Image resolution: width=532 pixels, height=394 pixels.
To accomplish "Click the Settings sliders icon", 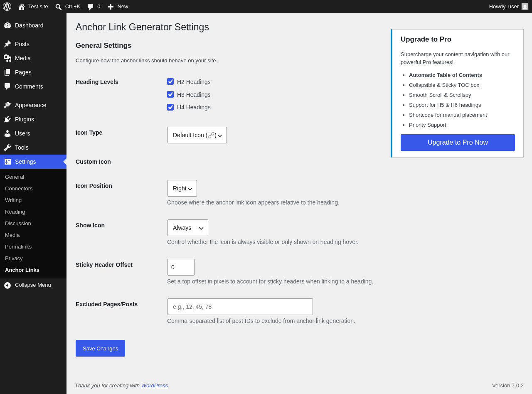I will (x=7, y=162).
